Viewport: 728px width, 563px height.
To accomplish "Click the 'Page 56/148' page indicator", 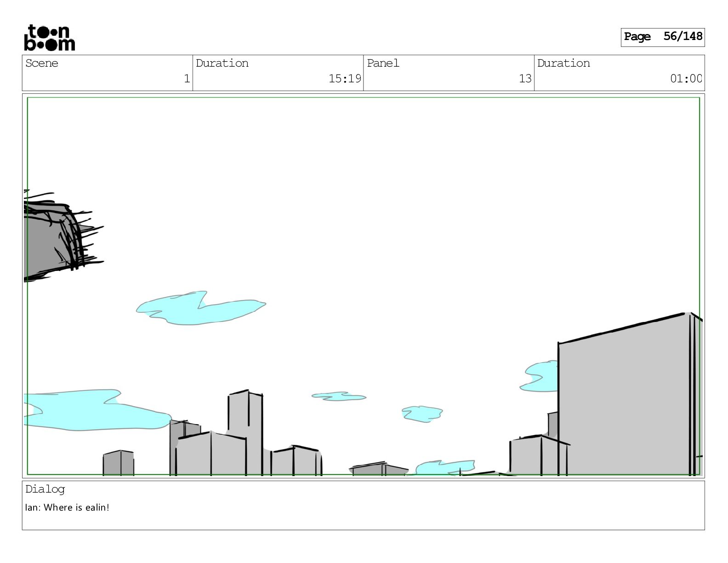I will (x=663, y=37).
